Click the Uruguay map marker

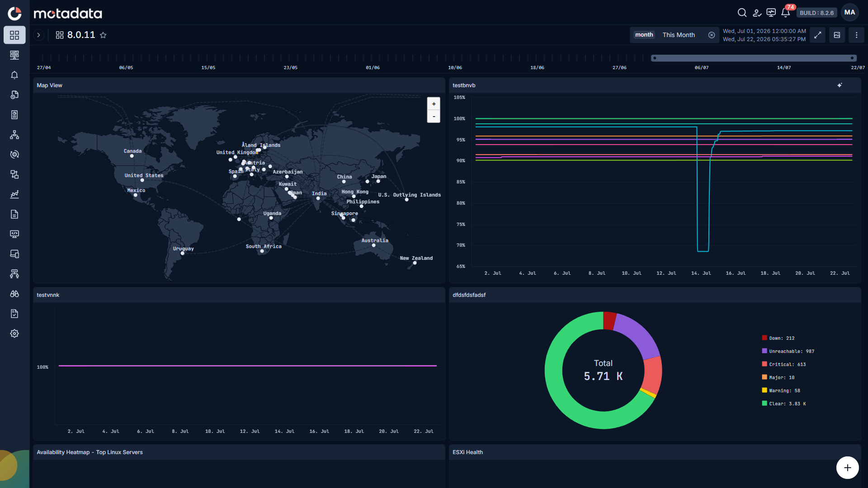[182, 253]
